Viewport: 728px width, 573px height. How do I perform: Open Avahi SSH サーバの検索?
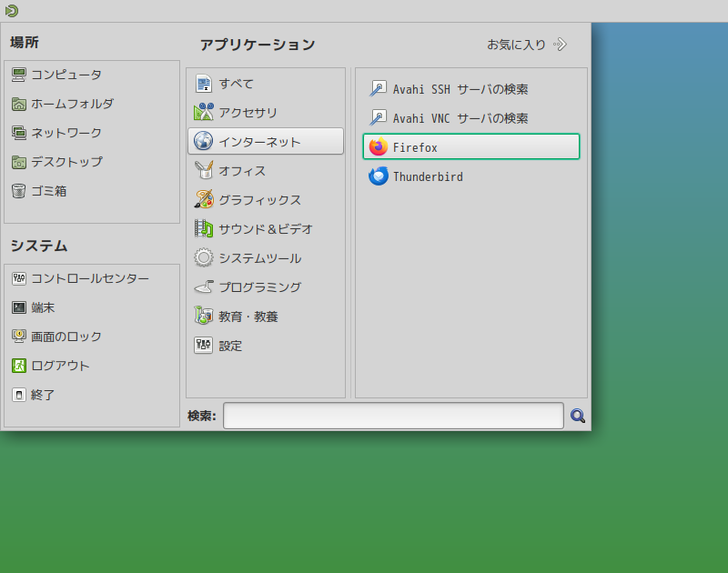471,88
